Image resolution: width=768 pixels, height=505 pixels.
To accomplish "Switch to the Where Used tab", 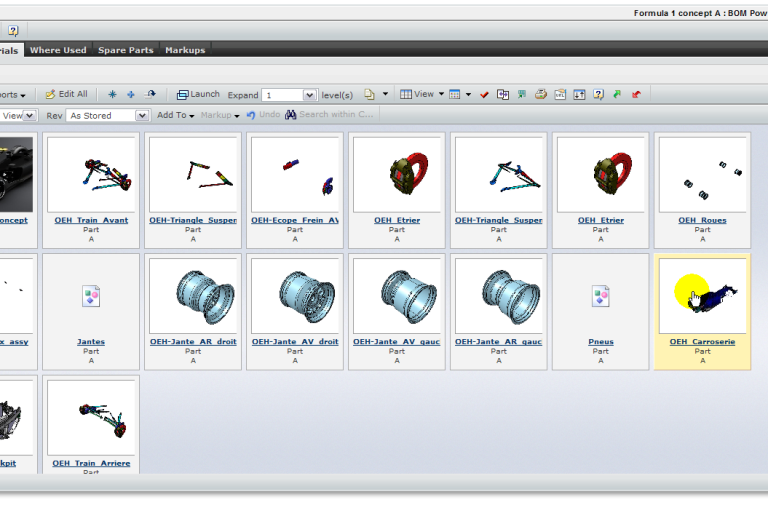I will pyautogui.click(x=58, y=50).
